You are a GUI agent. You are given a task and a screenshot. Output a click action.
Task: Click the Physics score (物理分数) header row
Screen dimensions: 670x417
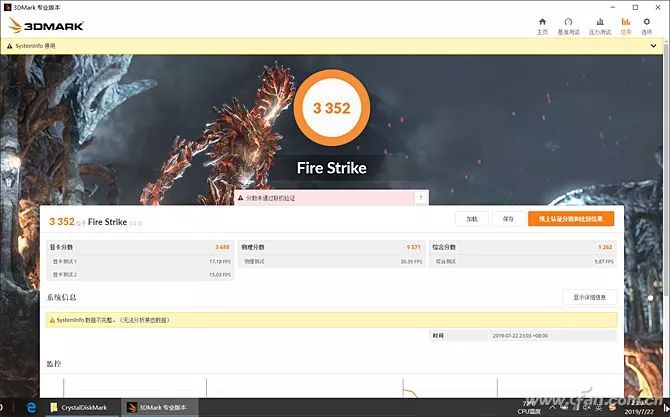331,247
